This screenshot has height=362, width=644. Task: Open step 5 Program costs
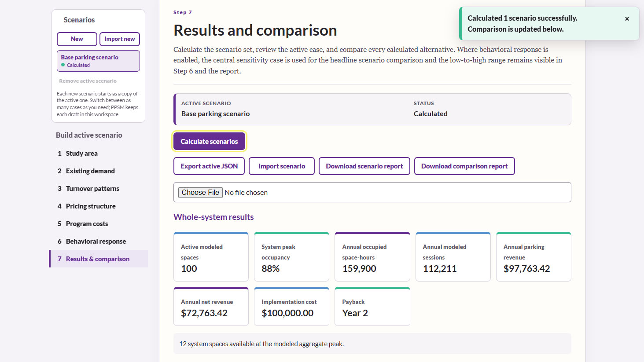[x=98, y=224]
